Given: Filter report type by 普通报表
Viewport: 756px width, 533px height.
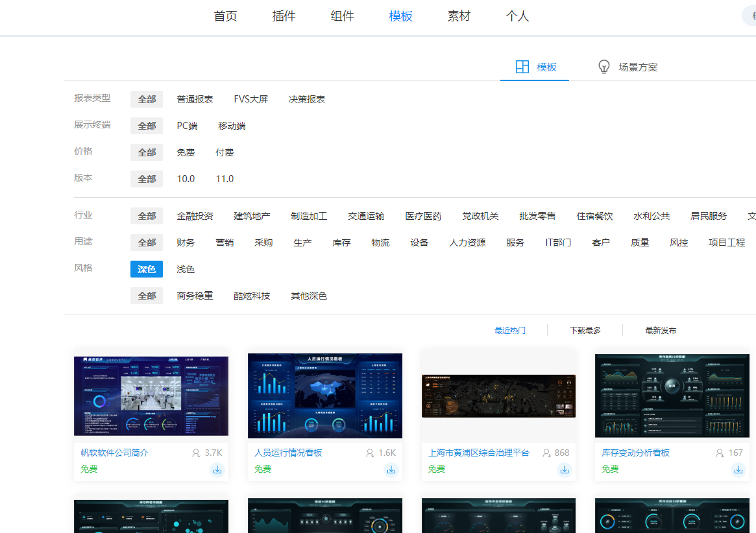Looking at the screenshot, I should 195,99.
